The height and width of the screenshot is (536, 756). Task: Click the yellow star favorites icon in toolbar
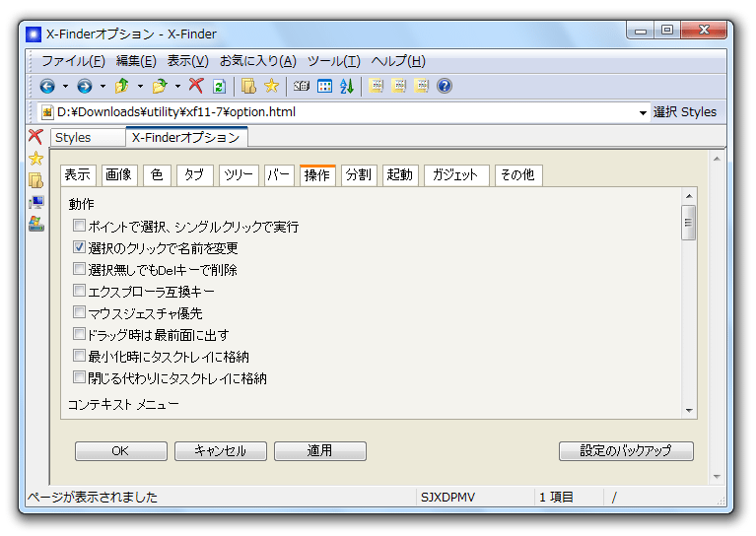(271, 86)
